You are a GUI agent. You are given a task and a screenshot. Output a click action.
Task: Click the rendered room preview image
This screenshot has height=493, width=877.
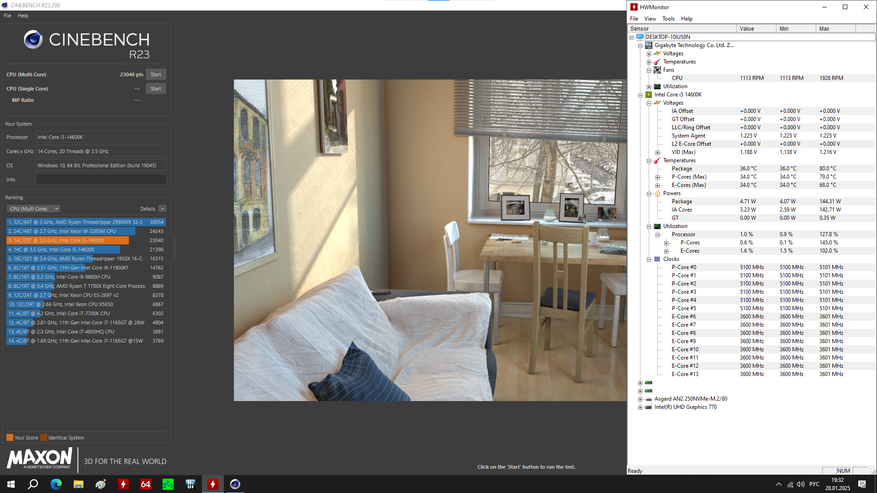click(x=430, y=240)
